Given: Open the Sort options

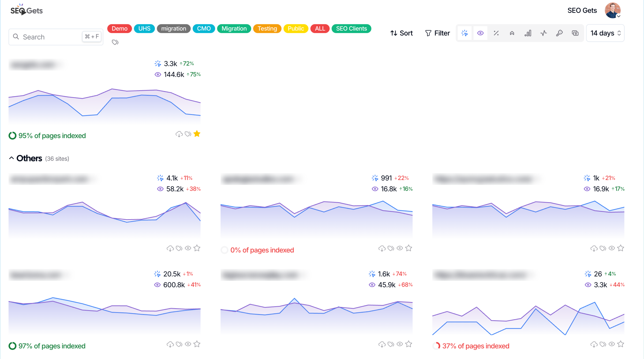Looking at the screenshot, I should coord(401,33).
